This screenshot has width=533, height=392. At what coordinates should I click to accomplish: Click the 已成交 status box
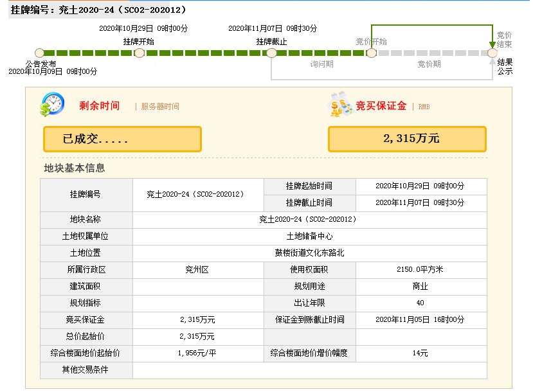(122, 139)
